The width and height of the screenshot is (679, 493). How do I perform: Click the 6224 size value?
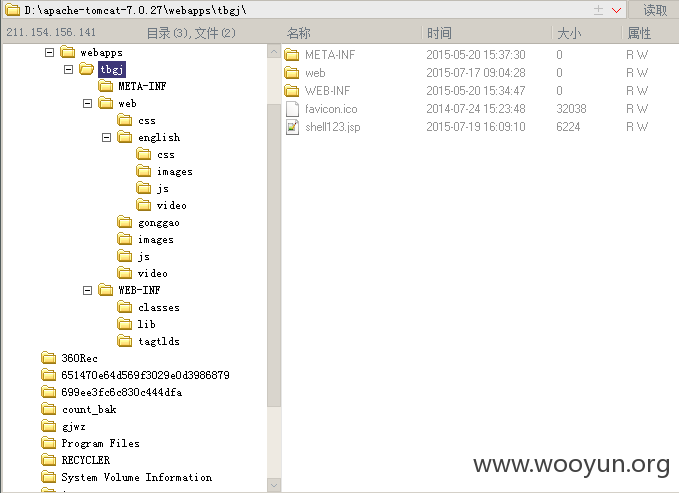click(x=568, y=127)
